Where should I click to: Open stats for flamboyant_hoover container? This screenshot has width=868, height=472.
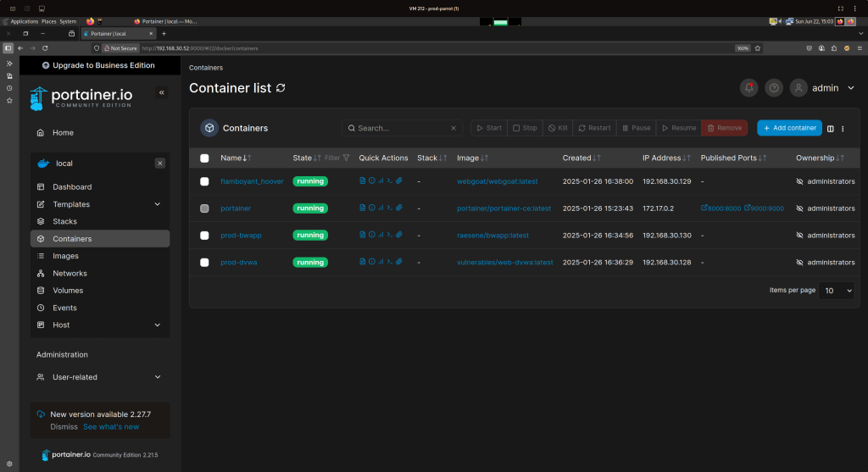point(381,181)
